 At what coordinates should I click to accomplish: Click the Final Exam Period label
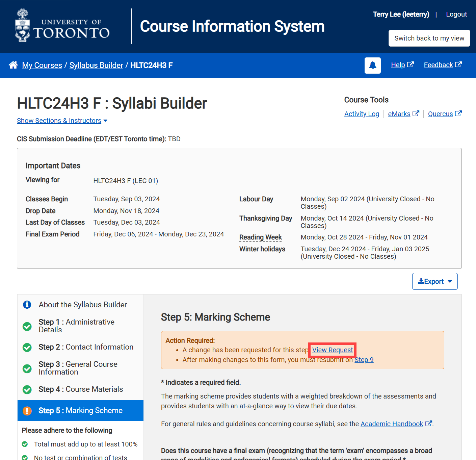[x=53, y=234]
